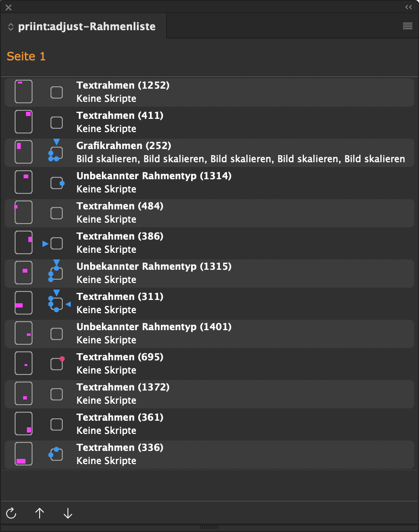The height and width of the screenshot is (532, 419).
Task: Click red-dot anchor icon of Textrahmen (695)
Action: coord(57,363)
